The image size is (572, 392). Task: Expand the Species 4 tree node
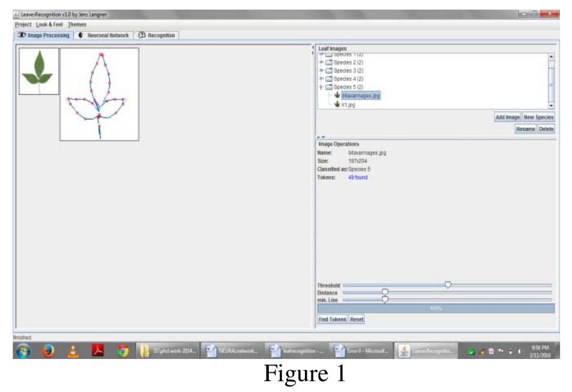point(321,79)
